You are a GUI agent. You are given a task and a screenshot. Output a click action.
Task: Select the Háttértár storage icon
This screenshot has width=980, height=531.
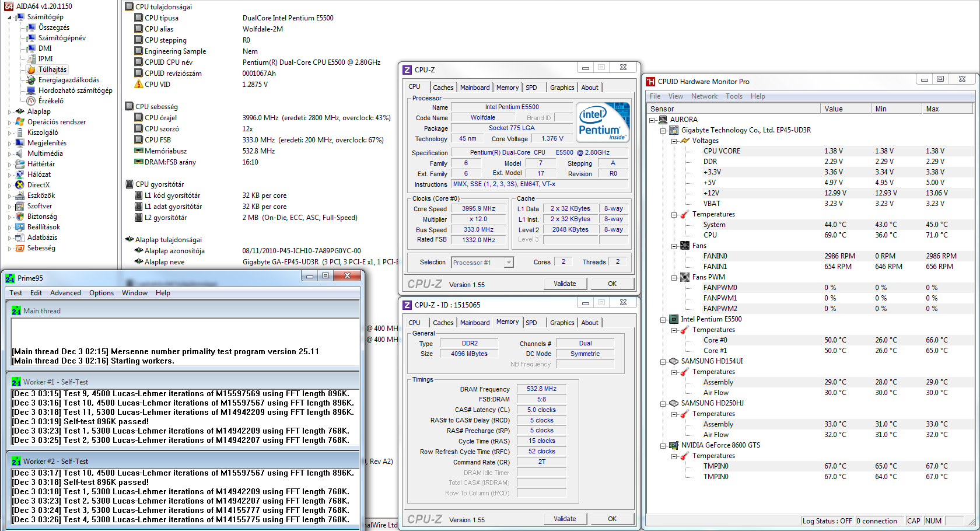coord(20,164)
